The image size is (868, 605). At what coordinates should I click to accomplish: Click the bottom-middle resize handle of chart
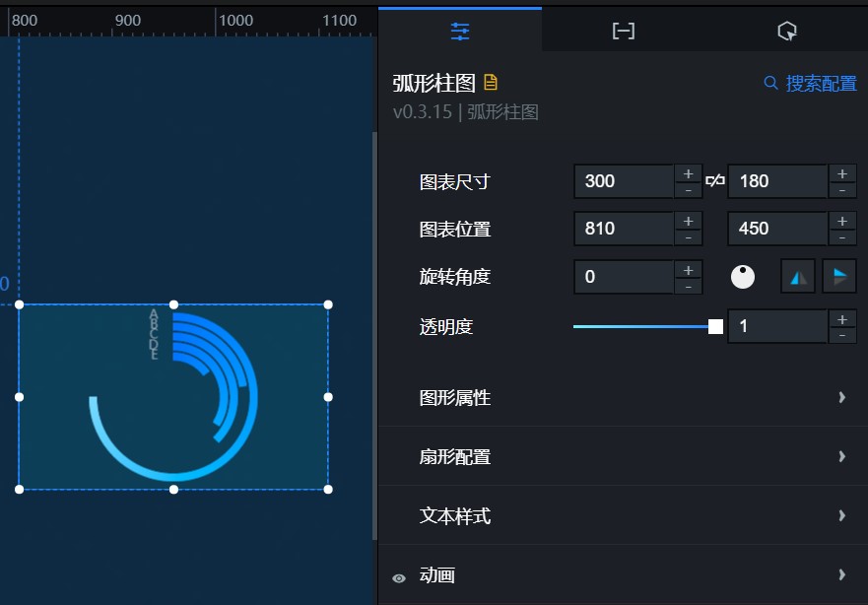[173, 490]
